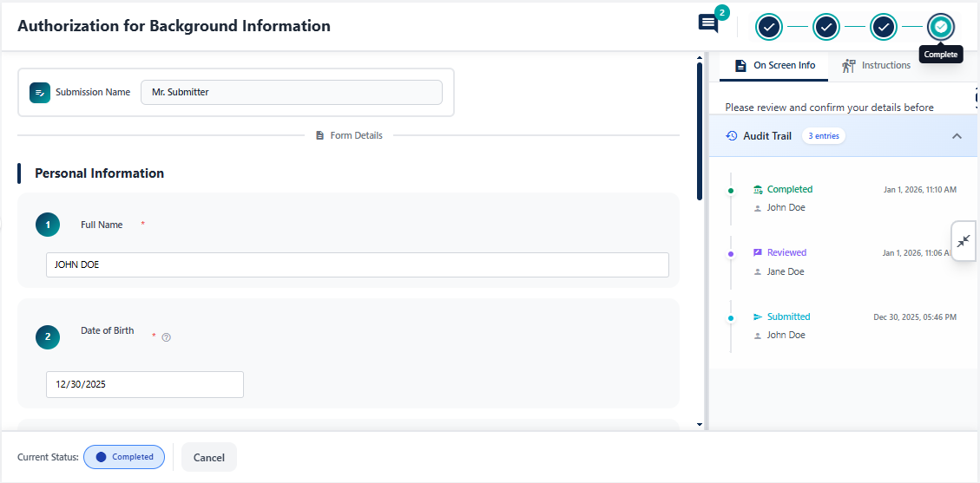Click Jane Doe in the audit trail
Screen dimensions: 980x483
786,272
